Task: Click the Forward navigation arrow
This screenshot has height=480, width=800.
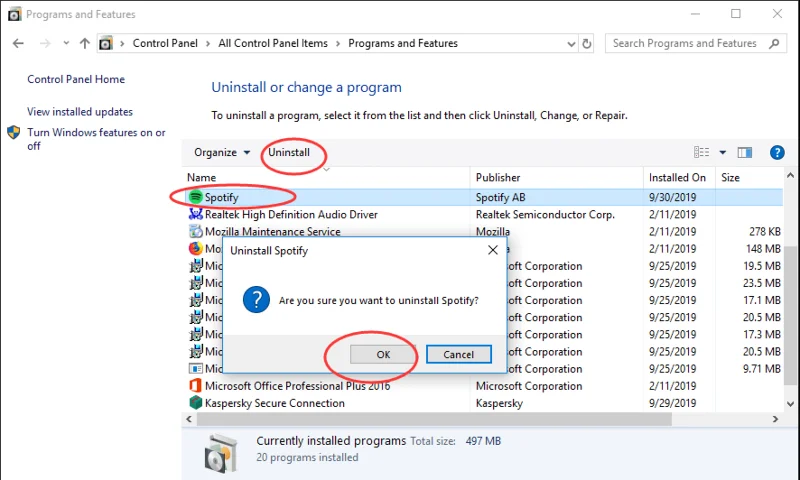Action: point(45,43)
